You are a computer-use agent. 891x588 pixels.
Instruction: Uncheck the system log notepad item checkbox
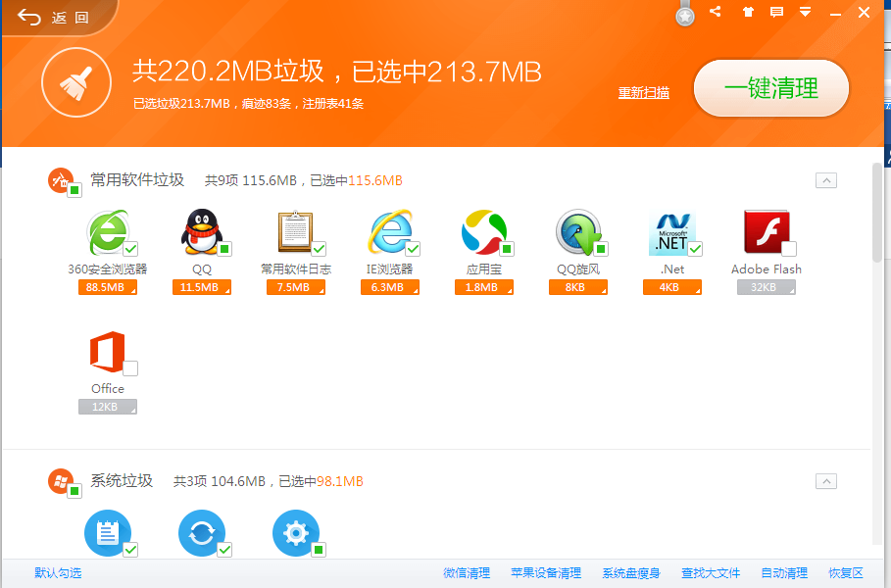(130, 550)
